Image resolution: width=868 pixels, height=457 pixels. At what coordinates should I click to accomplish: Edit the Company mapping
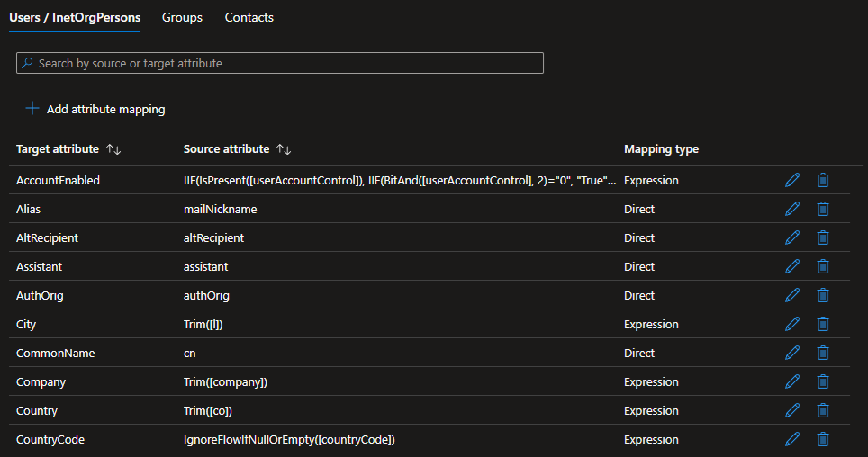coord(792,381)
